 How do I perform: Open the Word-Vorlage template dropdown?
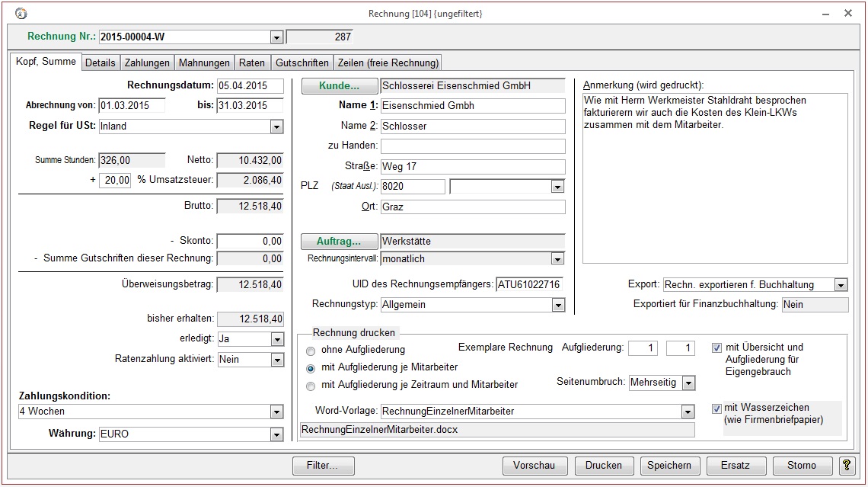pyautogui.click(x=688, y=412)
